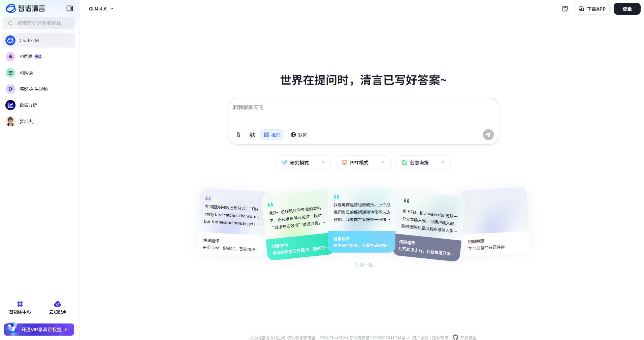The image size is (644, 340).
Task: Click the feedback note icon near 下载APP
Action: click(x=565, y=9)
